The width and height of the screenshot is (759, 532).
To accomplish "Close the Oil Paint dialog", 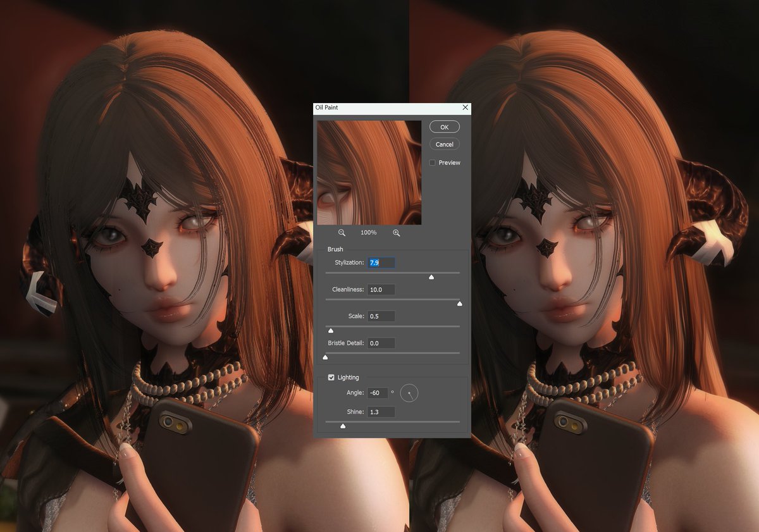I will point(466,108).
